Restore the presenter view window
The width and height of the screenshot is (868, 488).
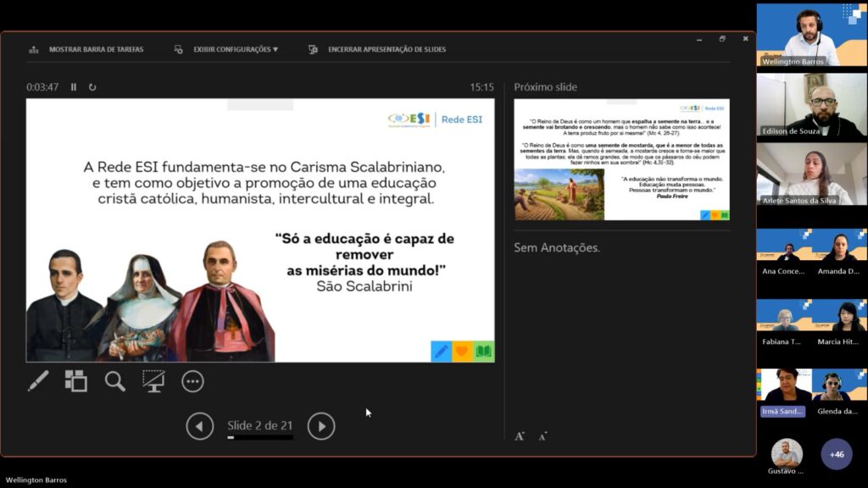coord(722,39)
